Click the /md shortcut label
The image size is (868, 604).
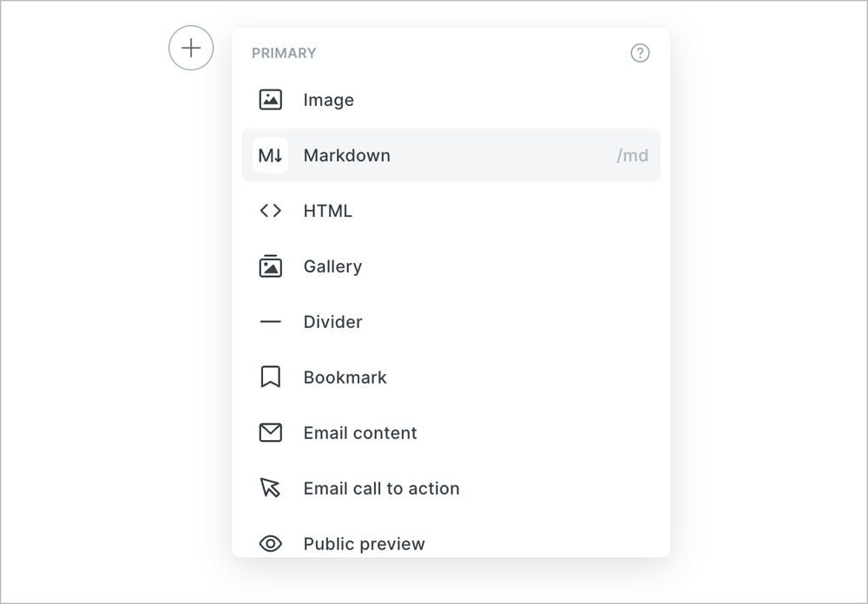point(633,154)
